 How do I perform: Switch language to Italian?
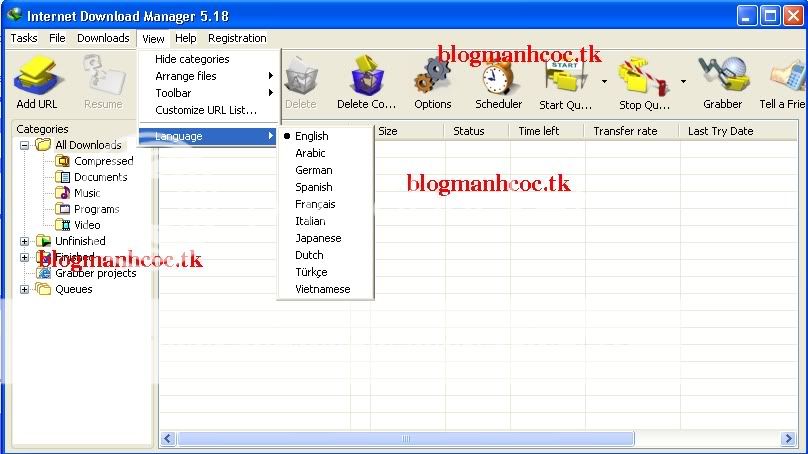coord(325,221)
